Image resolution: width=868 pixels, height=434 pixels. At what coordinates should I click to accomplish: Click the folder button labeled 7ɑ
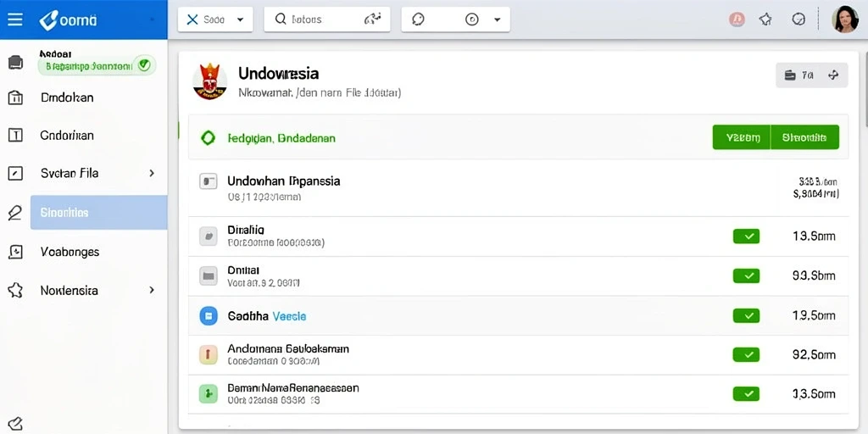pos(798,75)
